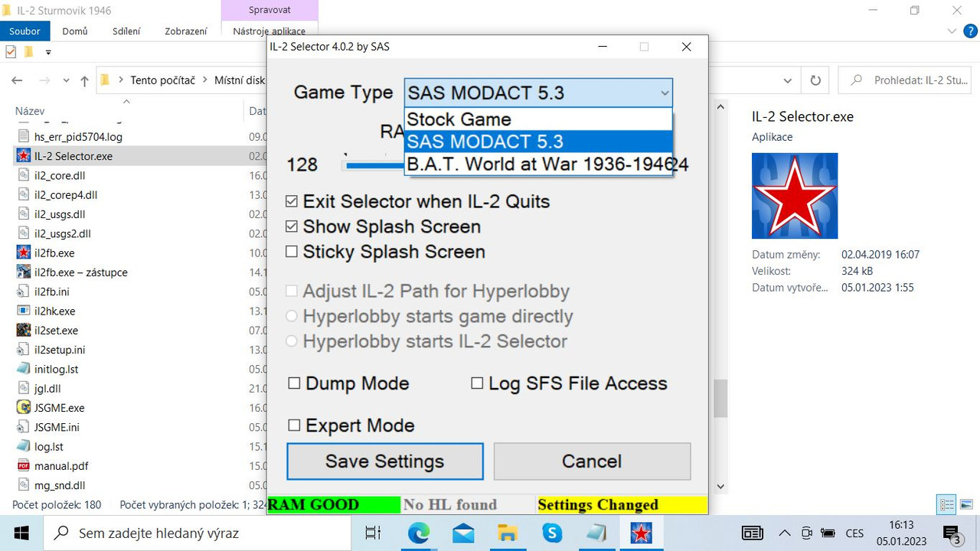Go back in Explorer navigation
The width and height of the screenshot is (980, 551).
tap(17, 80)
